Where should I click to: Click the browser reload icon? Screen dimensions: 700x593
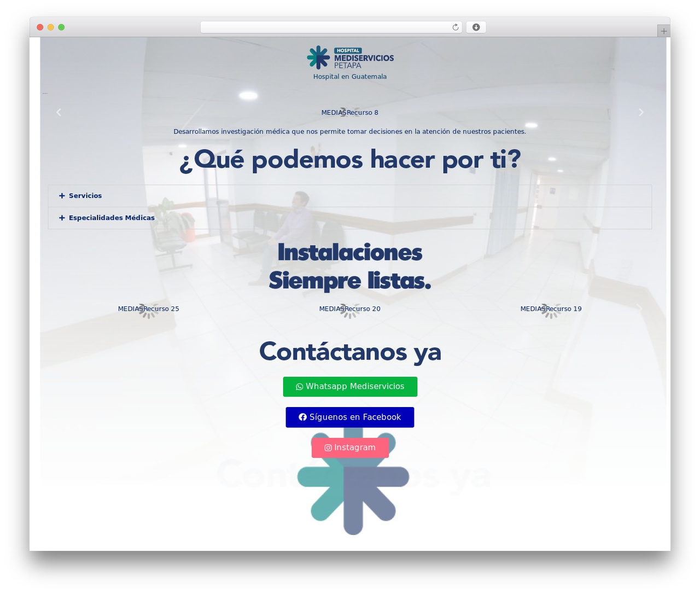click(455, 27)
